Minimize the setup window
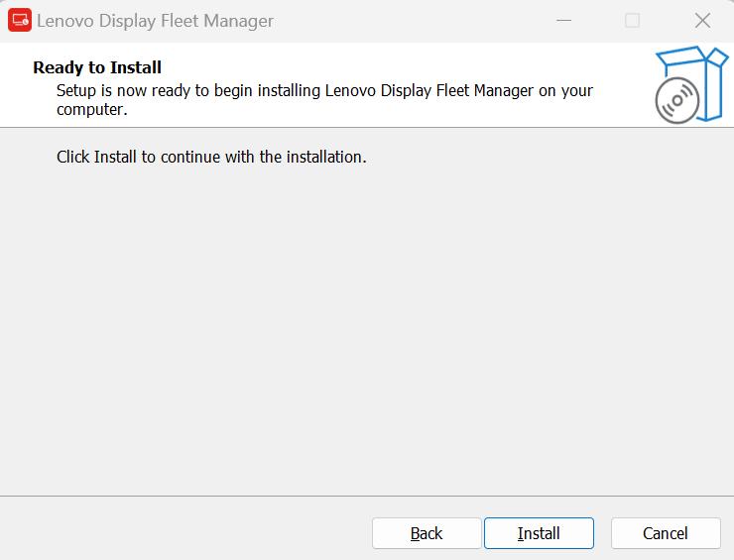Image resolution: width=734 pixels, height=560 pixels. (x=563, y=21)
